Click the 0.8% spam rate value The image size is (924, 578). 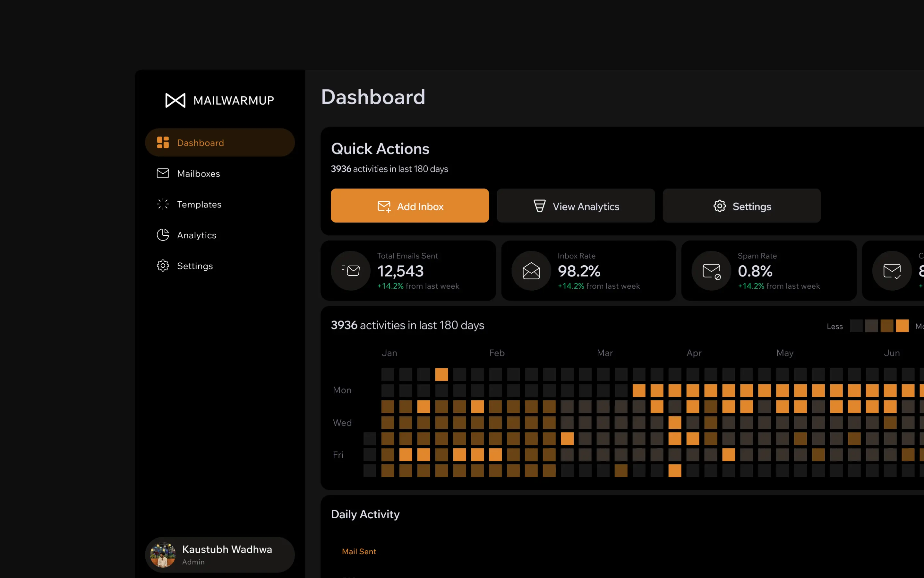tap(755, 271)
